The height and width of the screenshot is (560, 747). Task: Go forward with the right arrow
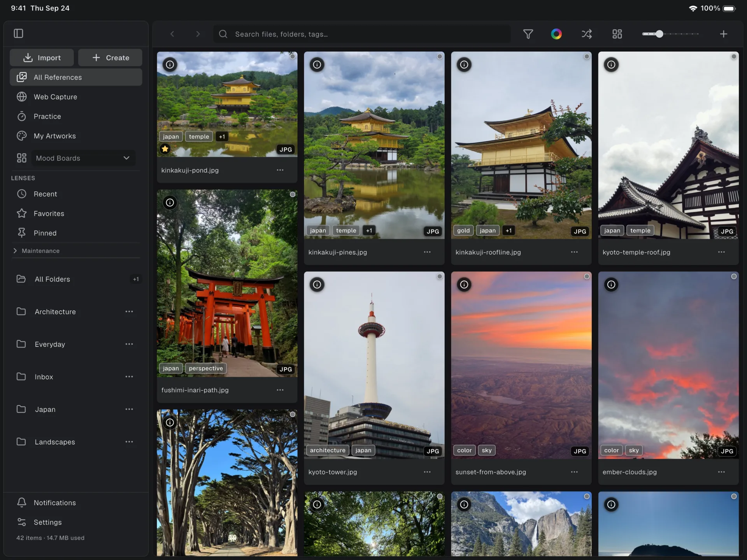198,34
